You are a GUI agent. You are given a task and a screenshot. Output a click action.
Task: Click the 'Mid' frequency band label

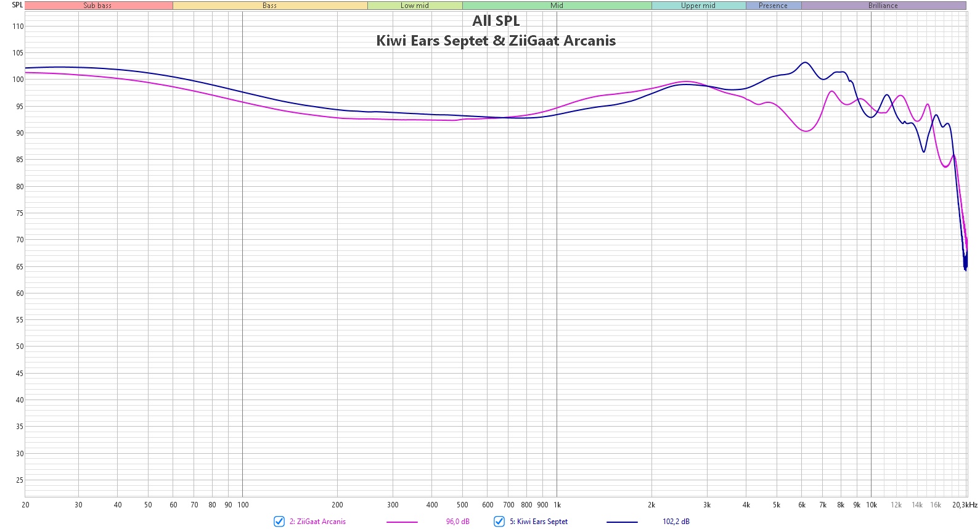point(557,6)
